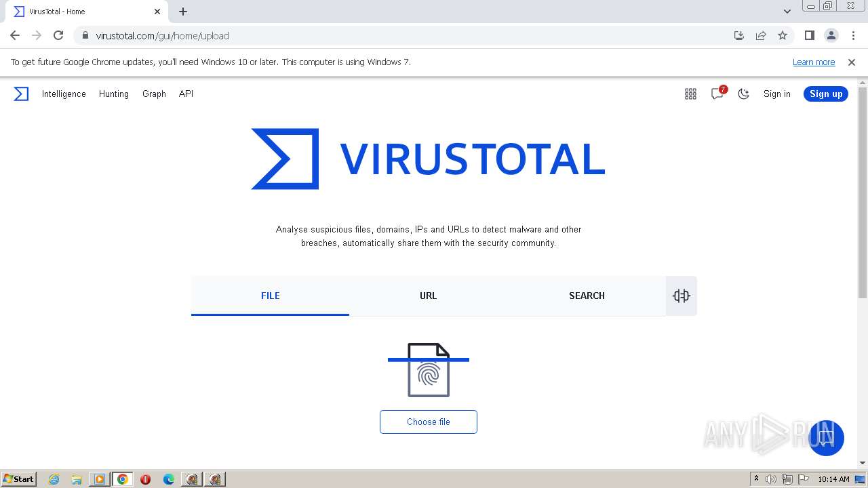
Task: Select the FILE tab
Action: click(270, 296)
